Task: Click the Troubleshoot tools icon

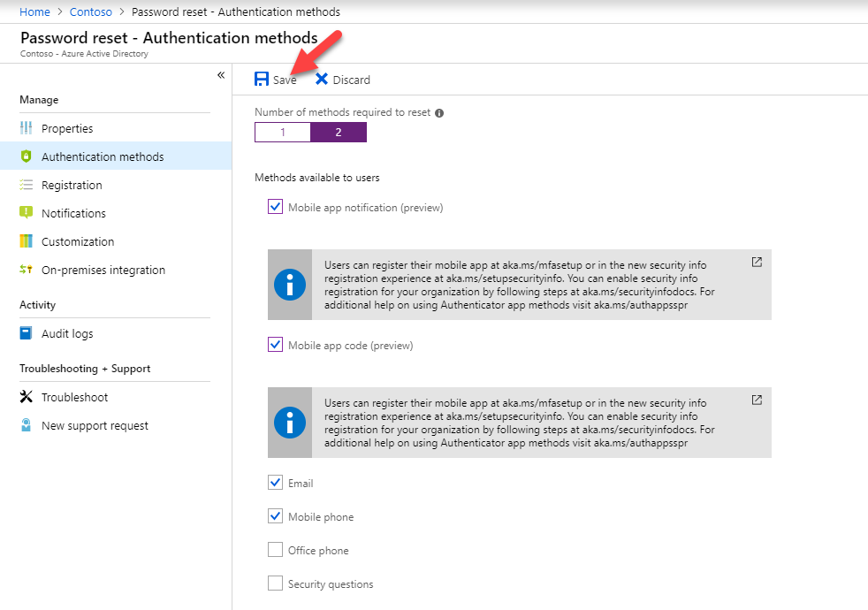Action: (26, 397)
